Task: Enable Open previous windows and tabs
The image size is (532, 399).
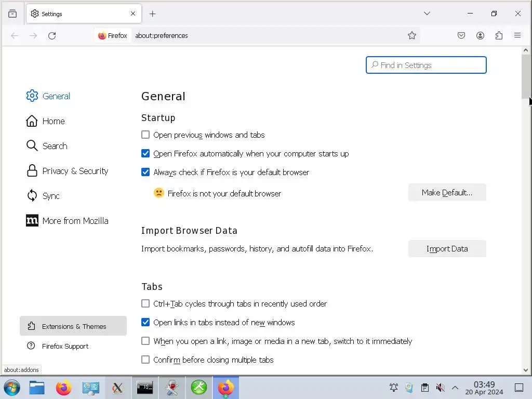Action: pyautogui.click(x=145, y=135)
